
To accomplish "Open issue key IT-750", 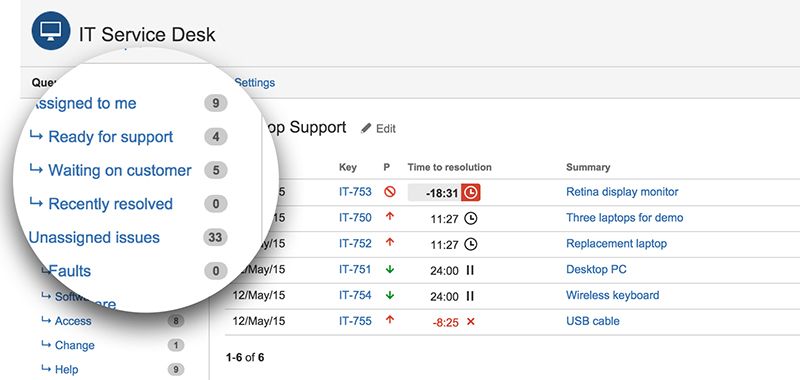I will (355, 218).
